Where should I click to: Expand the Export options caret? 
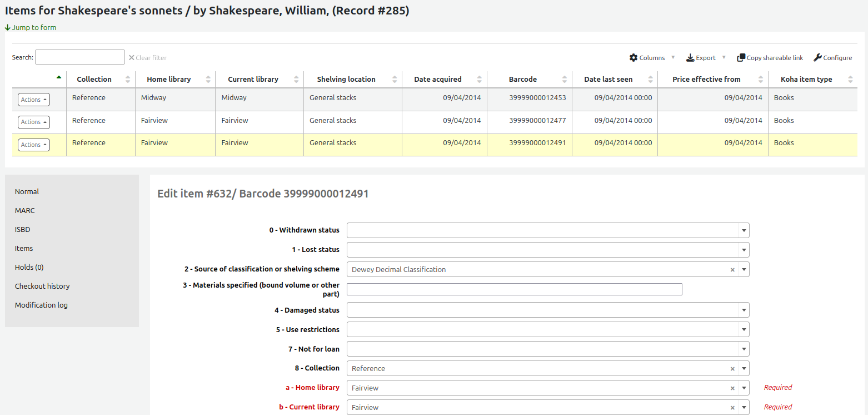724,57
